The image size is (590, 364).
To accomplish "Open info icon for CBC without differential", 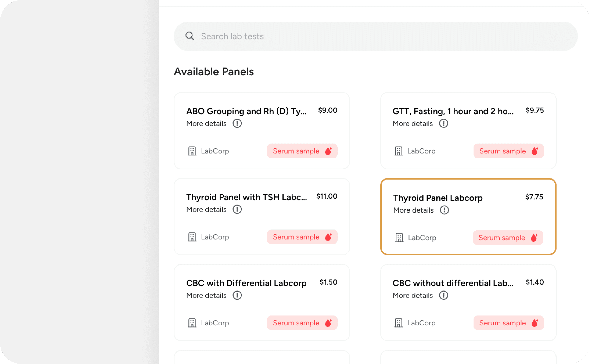I will pos(443,295).
